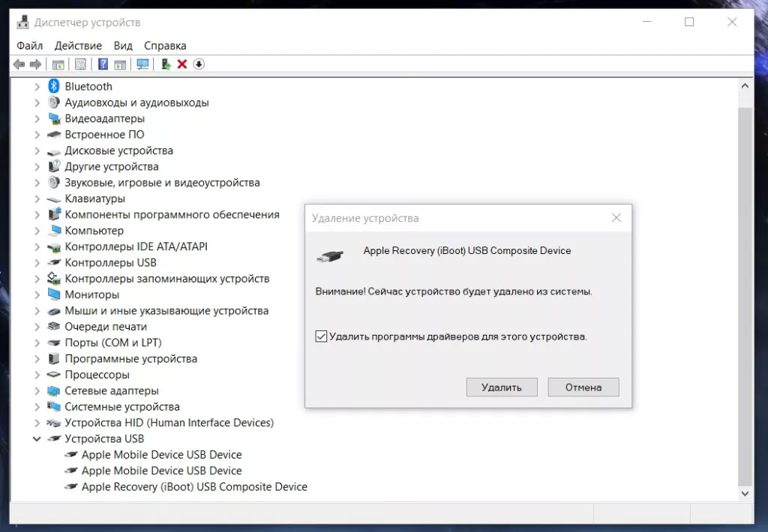Open Help via blue question mark icon

point(103,64)
